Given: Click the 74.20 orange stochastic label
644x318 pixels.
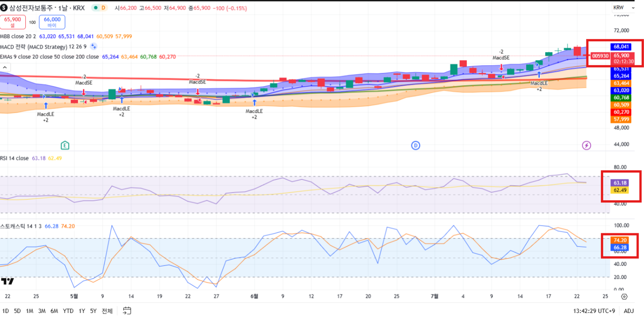Looking at the screenshot, I should [x=620, y=240].
